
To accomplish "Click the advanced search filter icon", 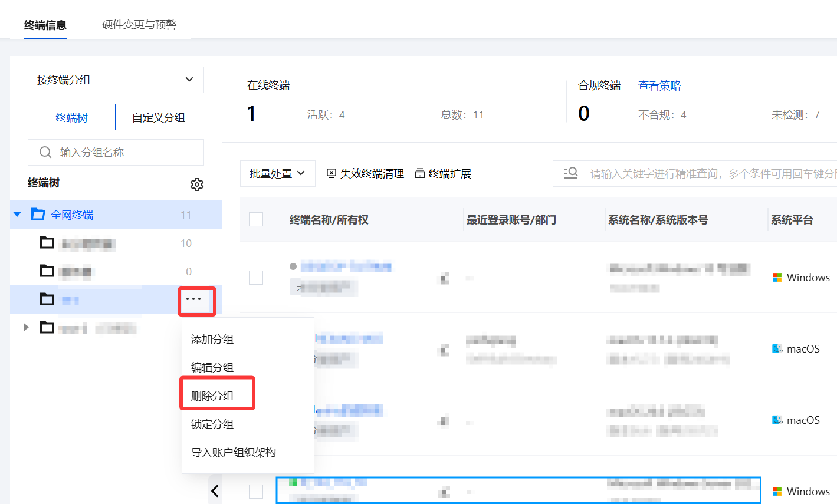I will click(570, 173).
